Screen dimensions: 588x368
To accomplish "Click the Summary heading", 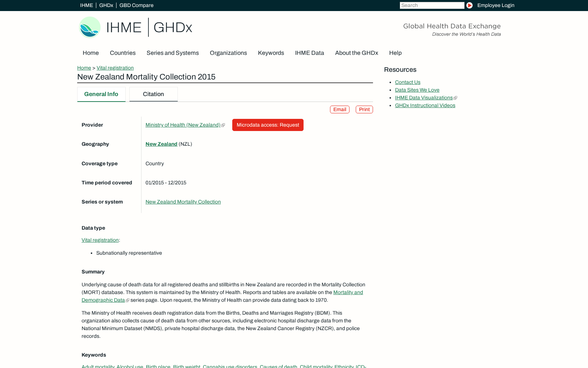I will (93, 272).
